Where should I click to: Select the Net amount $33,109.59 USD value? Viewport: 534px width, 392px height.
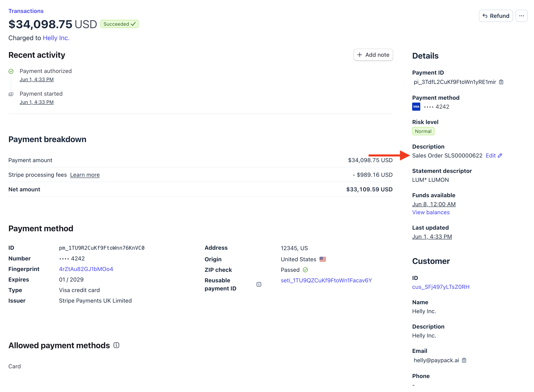tap(369, 189)
